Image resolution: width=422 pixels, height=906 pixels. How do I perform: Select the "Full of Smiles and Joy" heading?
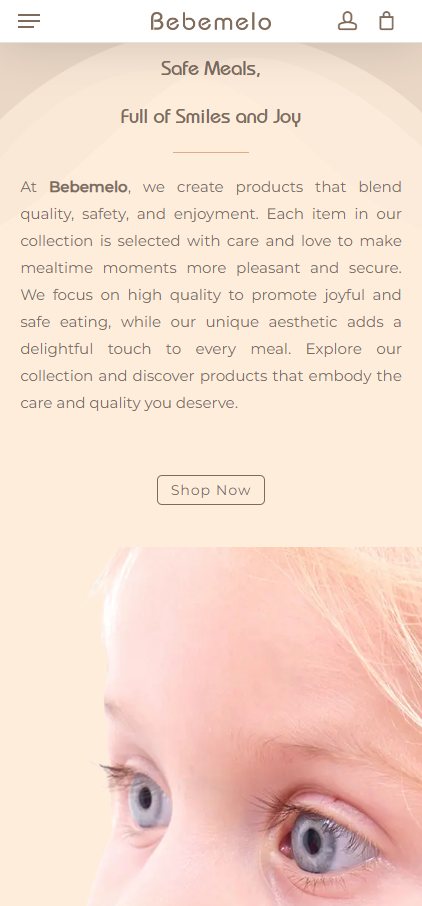tap(211, 117)
